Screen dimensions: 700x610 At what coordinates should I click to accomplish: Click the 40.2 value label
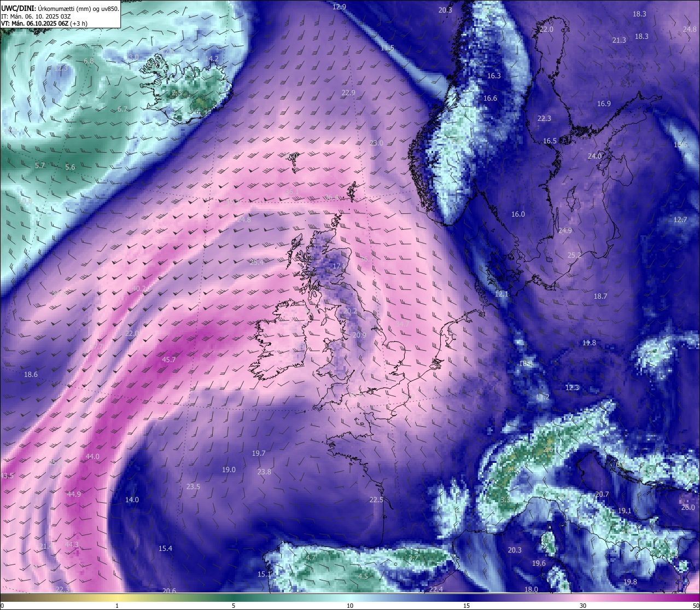(x=139, y=289)
